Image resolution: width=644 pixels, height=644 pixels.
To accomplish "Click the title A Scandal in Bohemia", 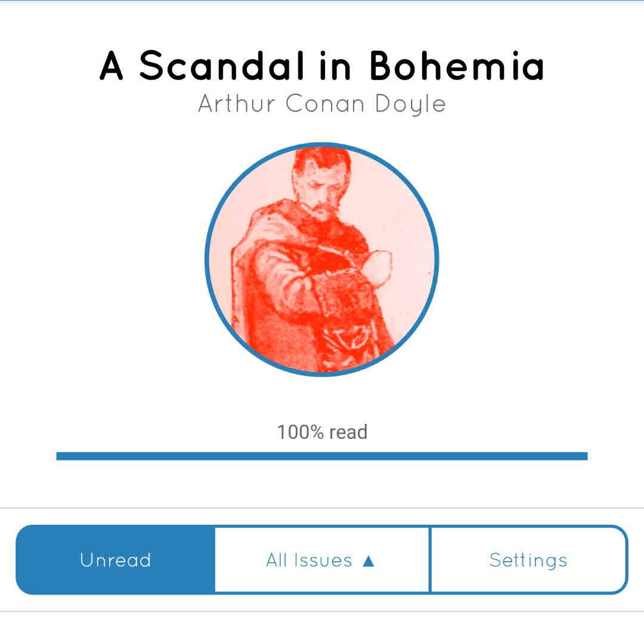I will click(322, 65).
